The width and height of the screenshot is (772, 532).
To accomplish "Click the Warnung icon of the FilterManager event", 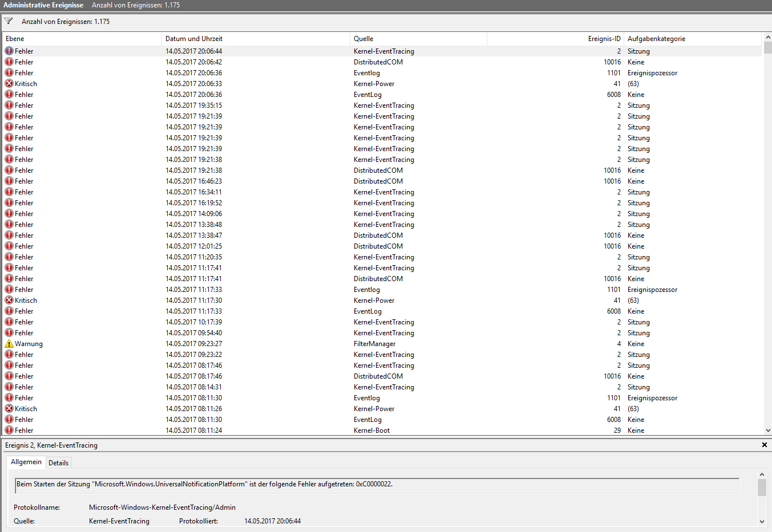I will [x=9, y=344].
